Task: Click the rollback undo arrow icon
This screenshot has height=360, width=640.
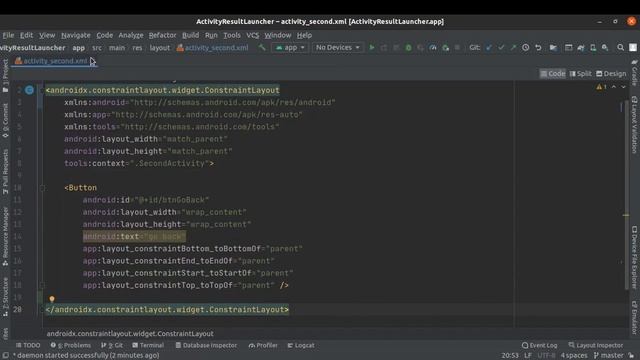Action: 538,48
